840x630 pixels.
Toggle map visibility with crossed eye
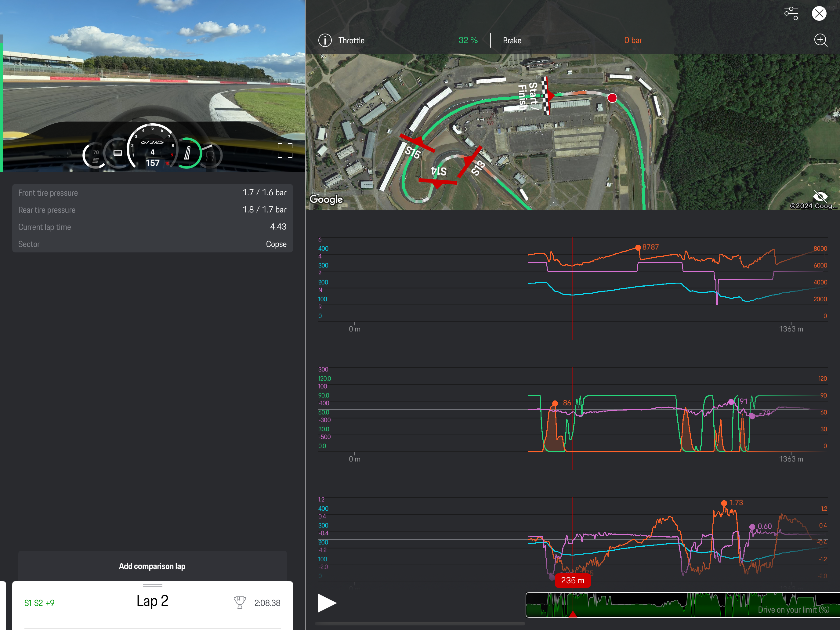pos(820,197)
